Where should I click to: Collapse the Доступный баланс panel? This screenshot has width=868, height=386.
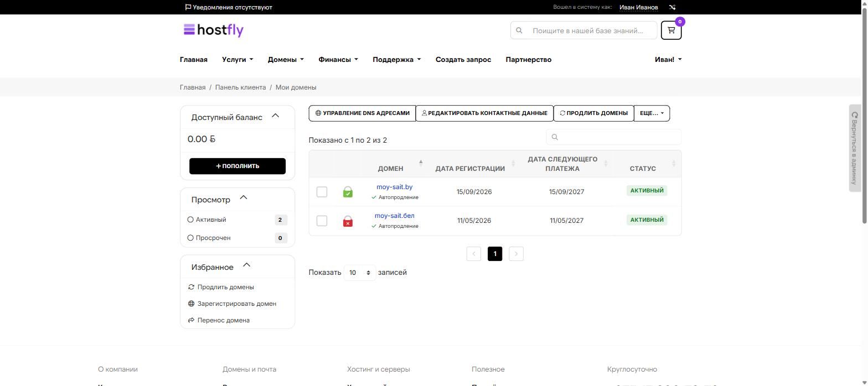point(276,116)
